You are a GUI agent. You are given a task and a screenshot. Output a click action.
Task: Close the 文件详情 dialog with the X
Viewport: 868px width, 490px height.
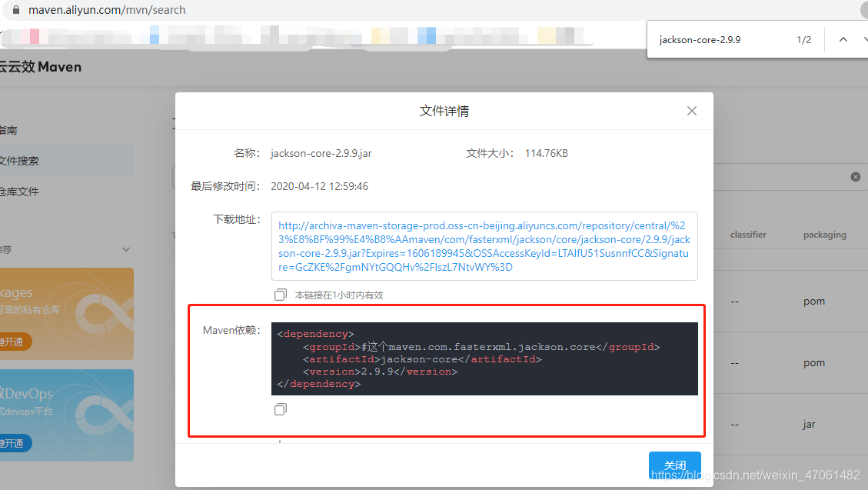[x=691, y=110]
